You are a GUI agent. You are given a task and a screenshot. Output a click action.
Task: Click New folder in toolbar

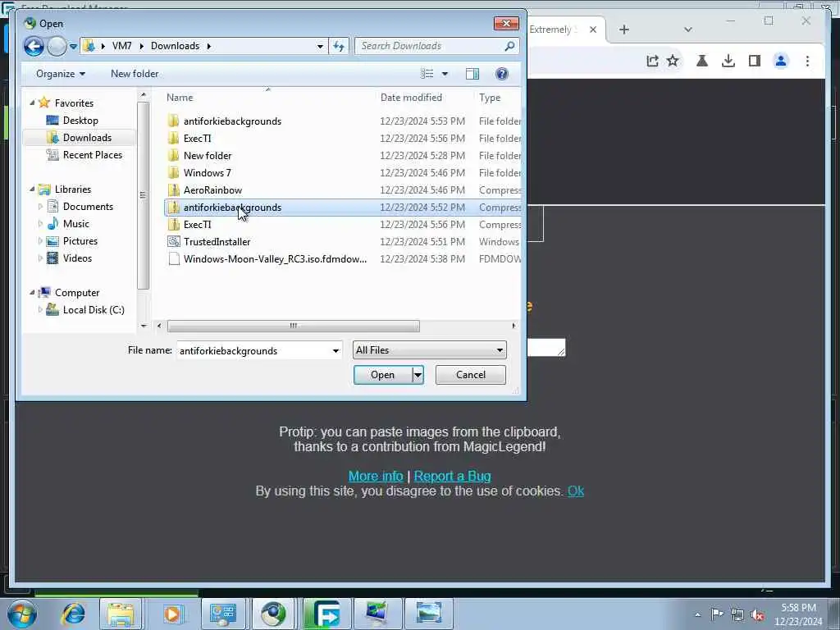click(x=135, y=74)
